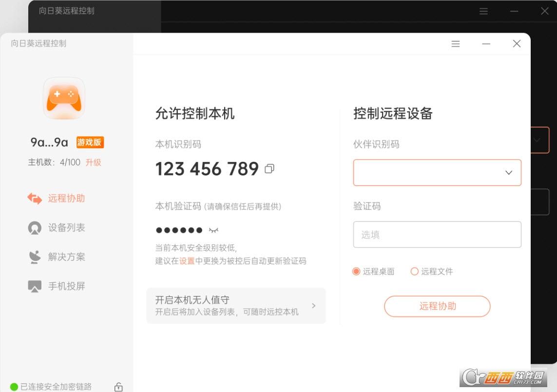Click the 升级 upgrade link
557x392 pixels.
point(94,162)
